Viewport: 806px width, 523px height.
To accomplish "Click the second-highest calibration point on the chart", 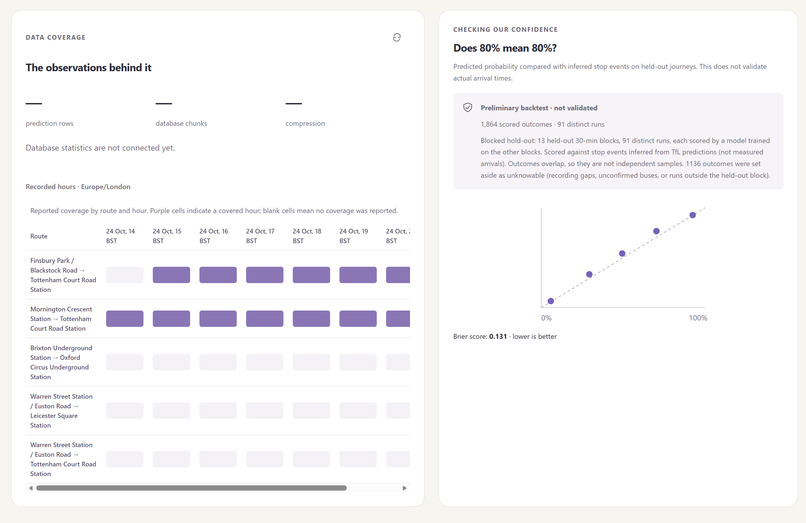I will pos(656,231).
